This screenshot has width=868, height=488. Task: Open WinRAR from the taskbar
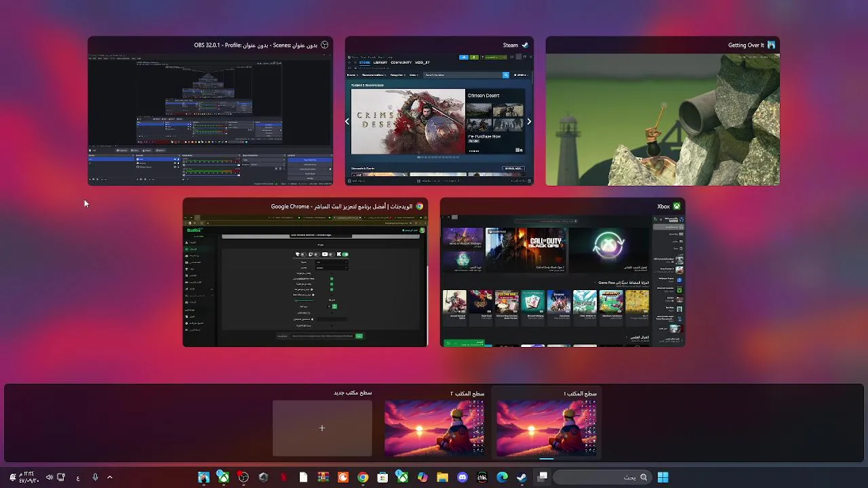323,477
